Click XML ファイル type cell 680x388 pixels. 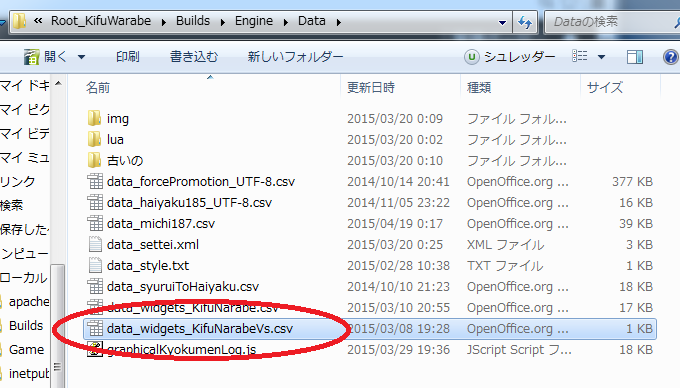505,245
